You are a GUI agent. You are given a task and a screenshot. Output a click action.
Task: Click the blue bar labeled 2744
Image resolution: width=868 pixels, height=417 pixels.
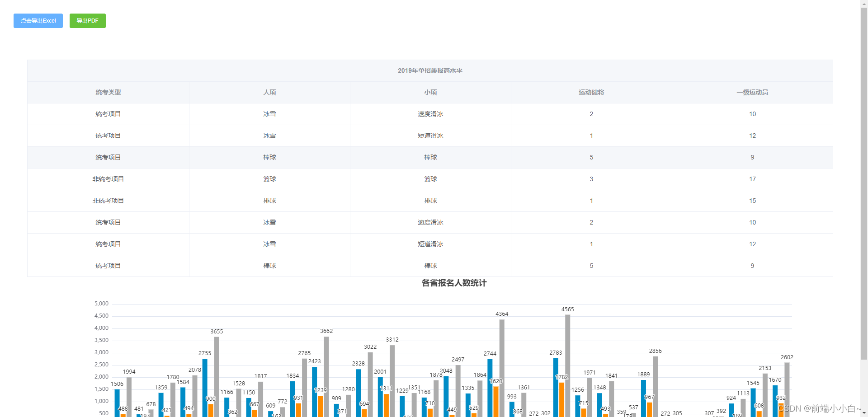pos(490,388)
